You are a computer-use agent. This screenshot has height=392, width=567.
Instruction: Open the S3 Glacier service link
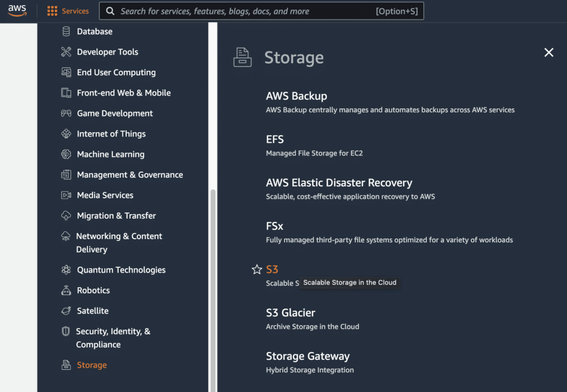click(290, 313)
